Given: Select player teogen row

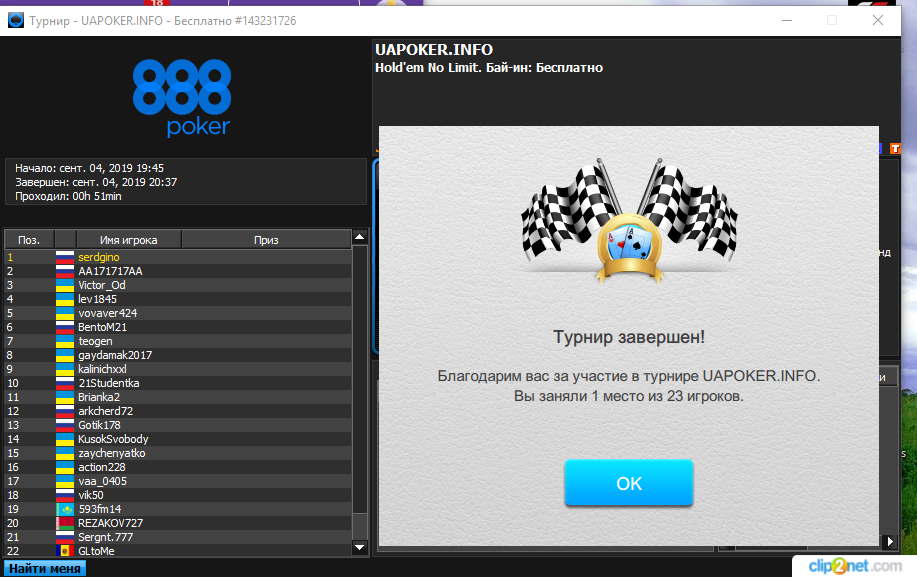Looking at the screenshot, I should 178,341.
